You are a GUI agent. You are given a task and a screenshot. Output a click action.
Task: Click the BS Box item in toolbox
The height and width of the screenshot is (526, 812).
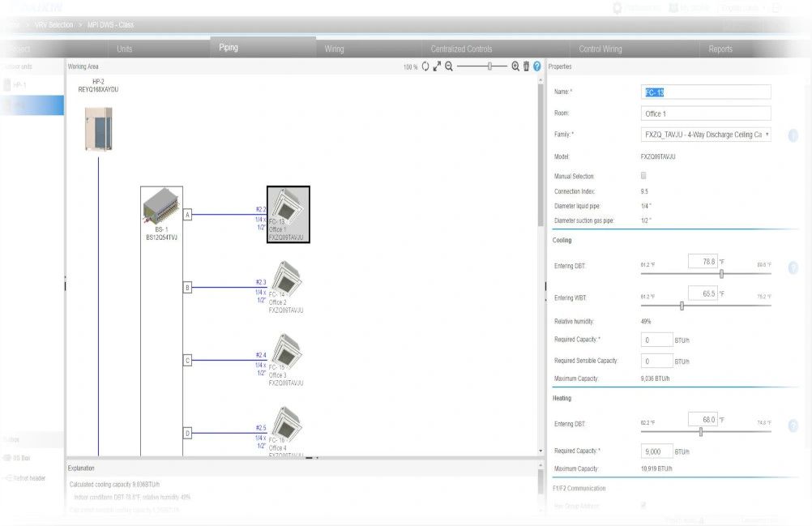(21, 458)
